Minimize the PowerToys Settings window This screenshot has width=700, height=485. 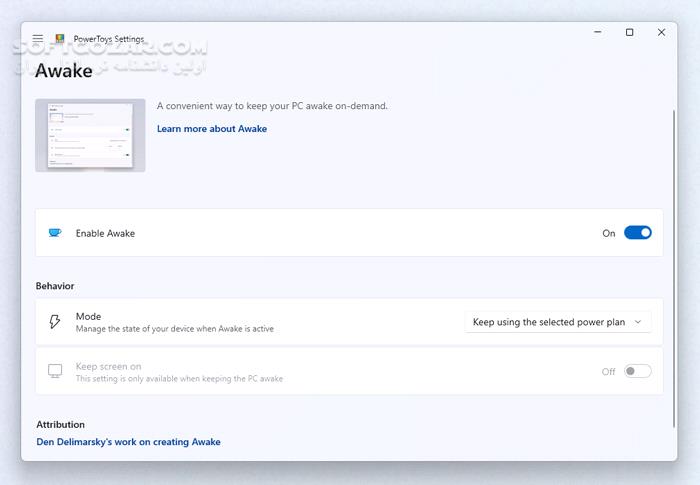coord(598,32)
